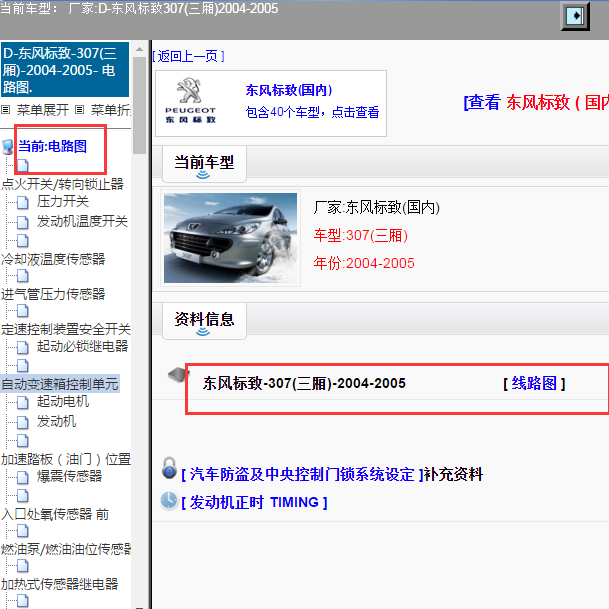Click the 菜单展开 expand-all icon
The height and width of the screenshot is (609, 609).
[5, 110]
